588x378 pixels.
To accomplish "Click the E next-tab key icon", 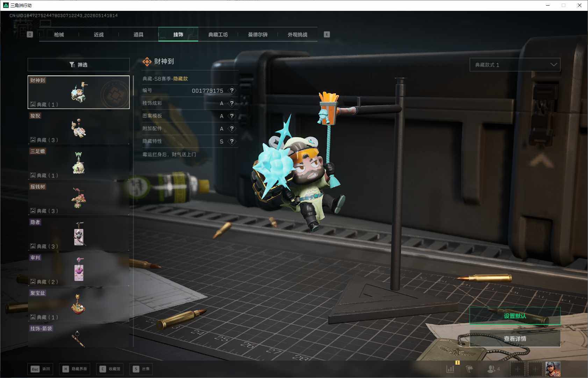I will pyautogui.click(x=327, y=34).
